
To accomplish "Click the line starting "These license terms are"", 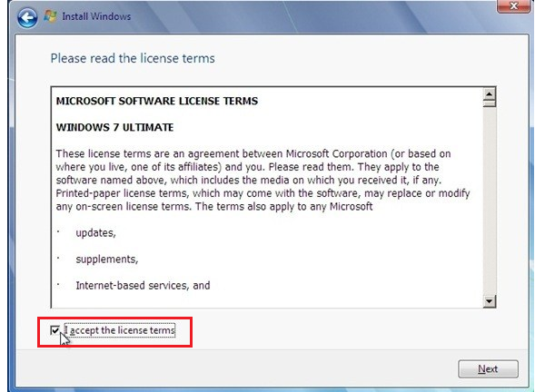I will [253, 153].
